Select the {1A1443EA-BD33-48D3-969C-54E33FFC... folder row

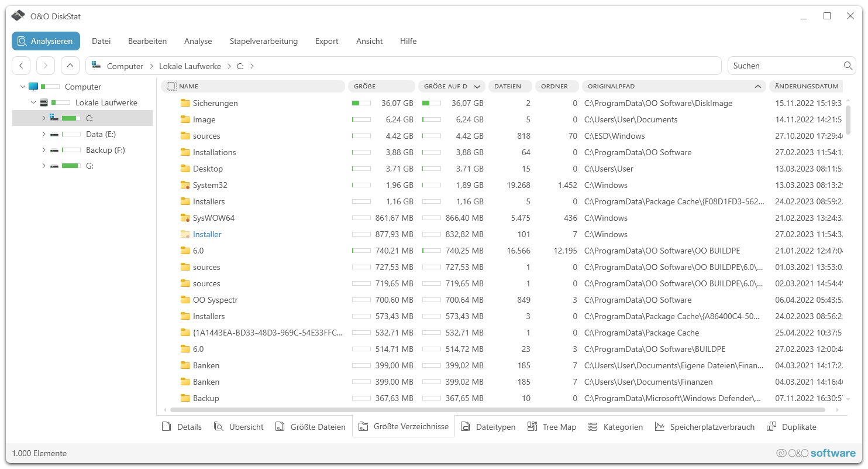tap(502, 333)
